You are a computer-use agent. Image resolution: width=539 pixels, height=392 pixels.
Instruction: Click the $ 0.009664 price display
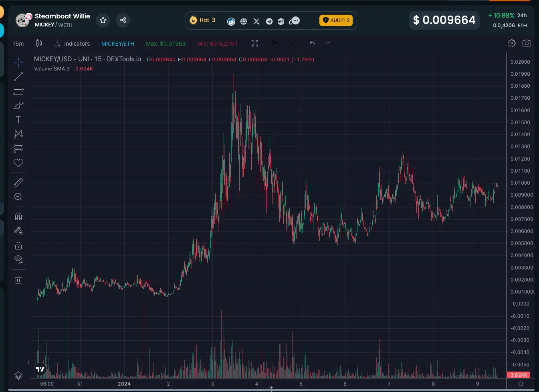point(444,20)
